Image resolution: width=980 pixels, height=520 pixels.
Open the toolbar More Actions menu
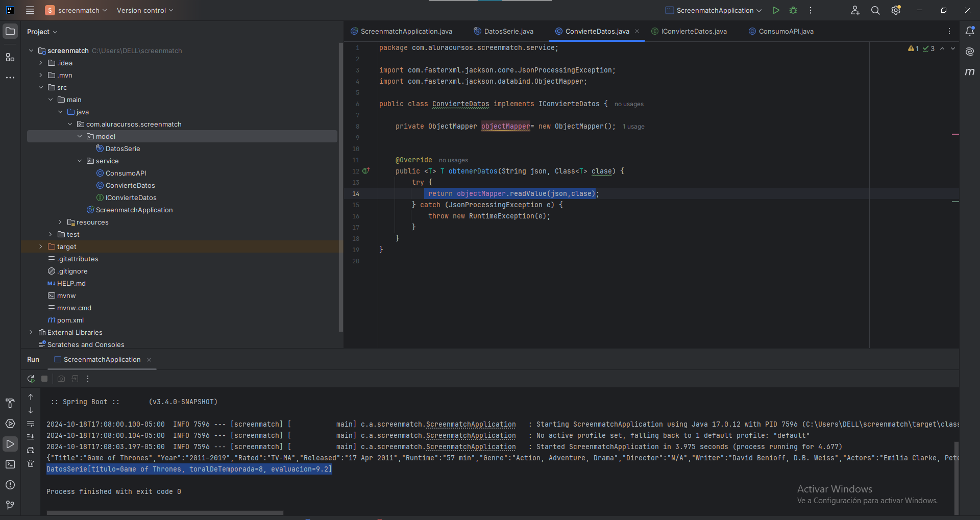tap(811, 10)
